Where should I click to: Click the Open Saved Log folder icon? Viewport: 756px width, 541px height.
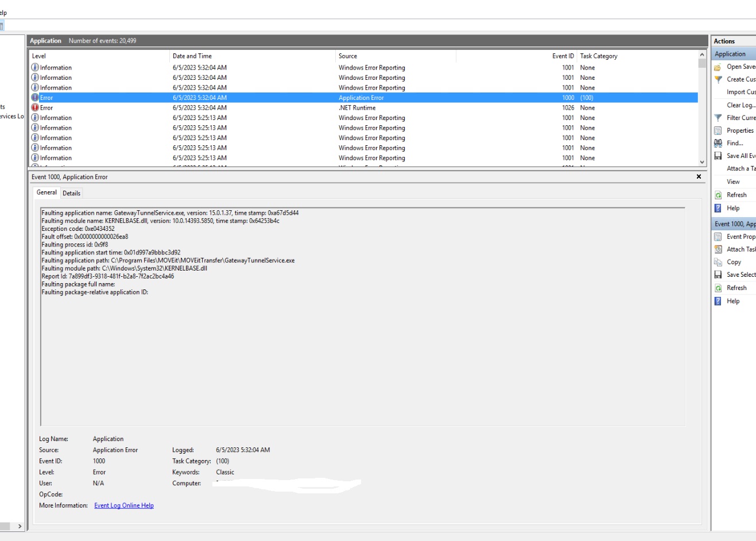coord(718,67)
